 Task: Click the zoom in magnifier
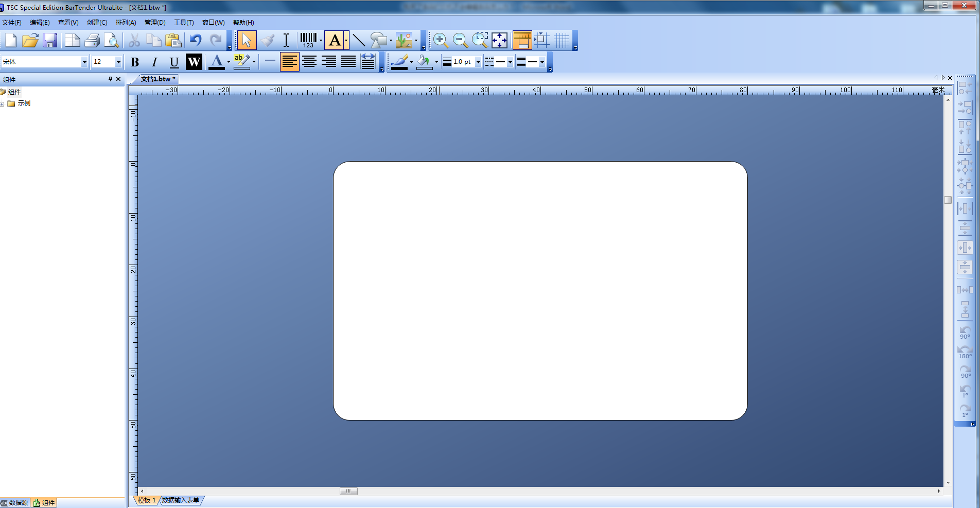click(441, 40)
